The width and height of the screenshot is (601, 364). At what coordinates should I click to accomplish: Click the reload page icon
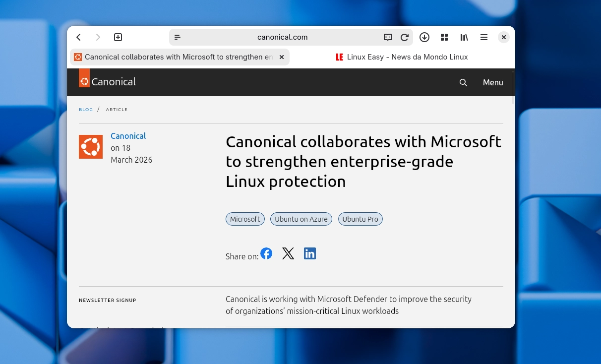405,37
